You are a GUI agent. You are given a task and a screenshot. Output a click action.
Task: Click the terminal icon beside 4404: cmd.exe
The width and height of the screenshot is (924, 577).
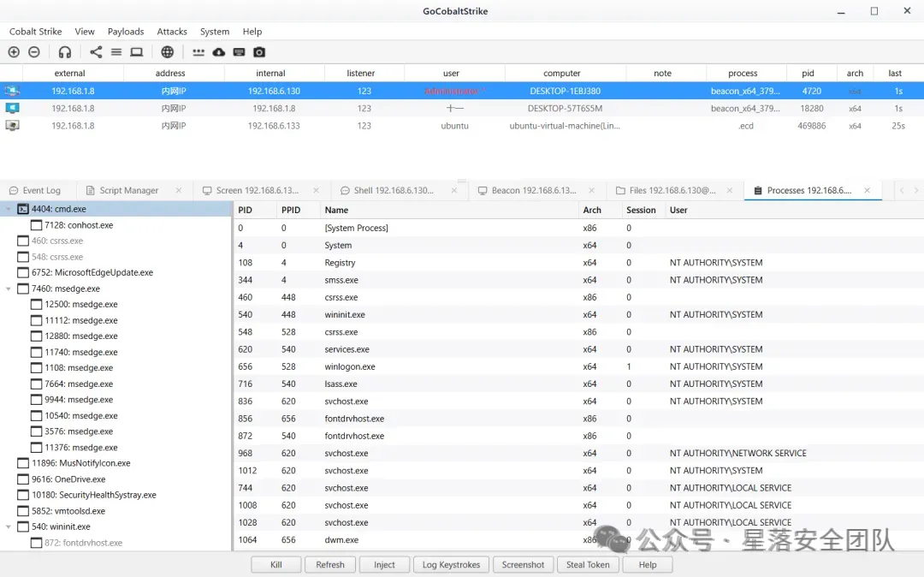point(23,209)
